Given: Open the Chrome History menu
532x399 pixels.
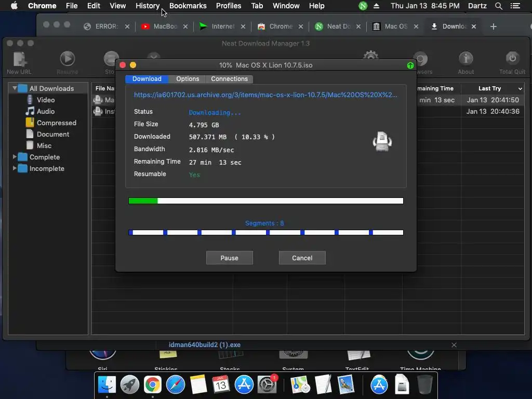Looking at the screenshot, I should pos(148,6).
